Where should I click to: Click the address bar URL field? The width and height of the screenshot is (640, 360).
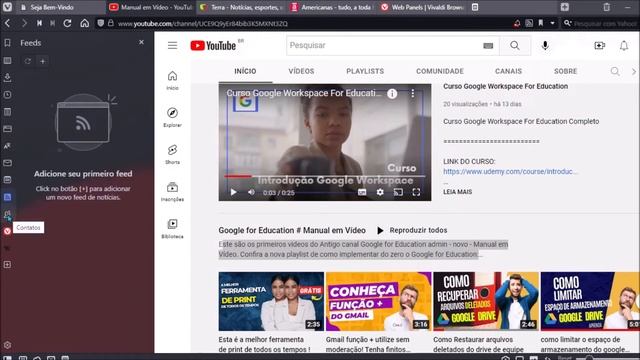pos(310,24)
